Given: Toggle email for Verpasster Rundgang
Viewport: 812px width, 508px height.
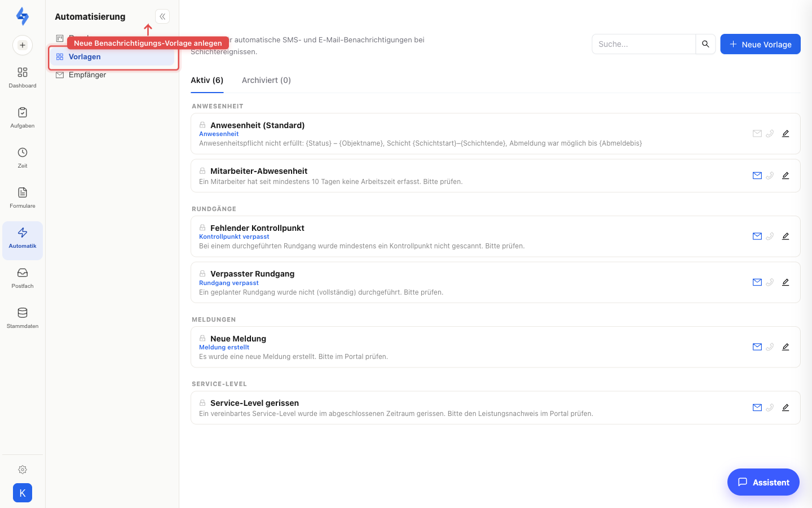Looking at the screenshot, I should 757,282.
